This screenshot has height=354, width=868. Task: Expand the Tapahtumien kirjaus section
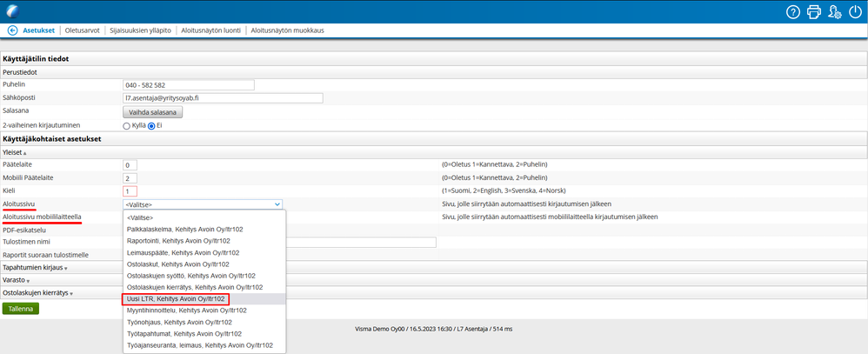point(35,268)
